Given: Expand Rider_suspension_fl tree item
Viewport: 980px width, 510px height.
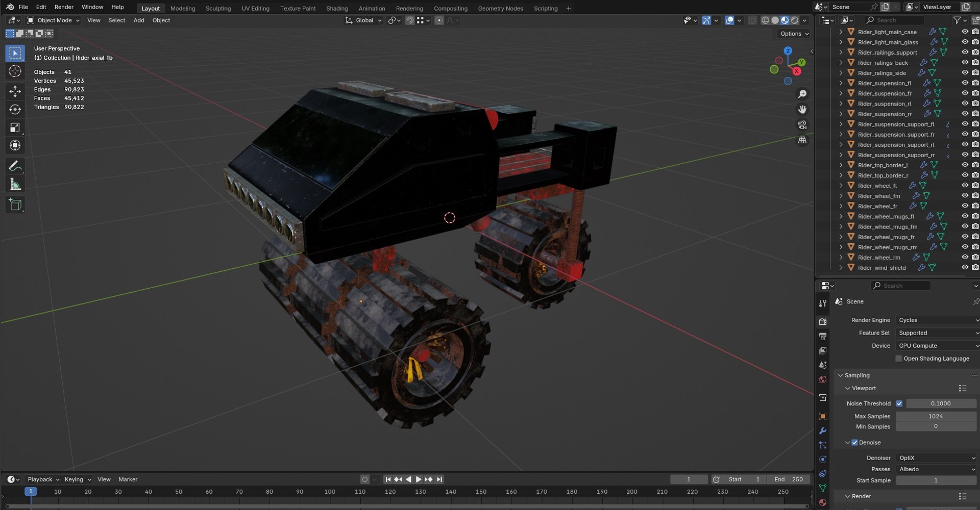Looking at the screenshot, I should tap(841, 83).
